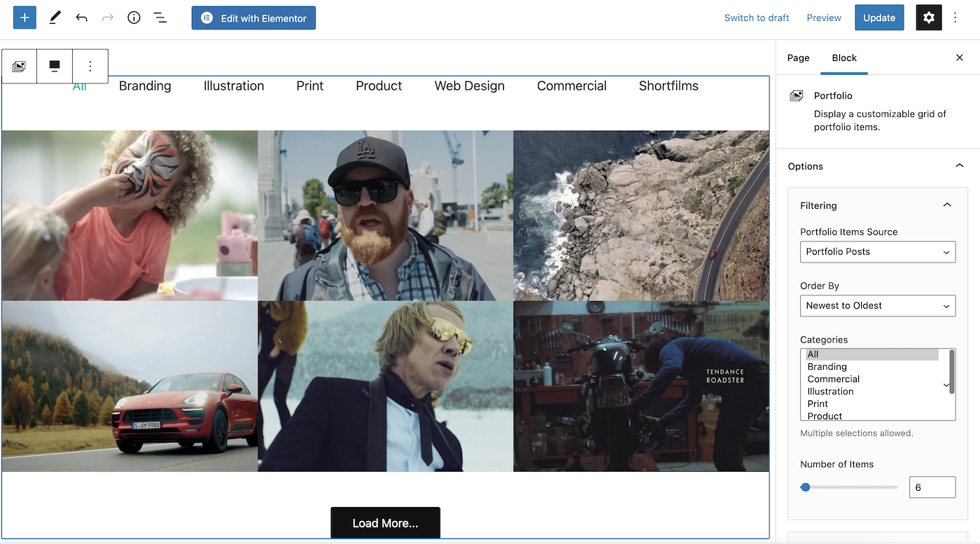Collapse the Options panel chevron
The height and width of the screenshot is (544, 980).
pos(959,166)
